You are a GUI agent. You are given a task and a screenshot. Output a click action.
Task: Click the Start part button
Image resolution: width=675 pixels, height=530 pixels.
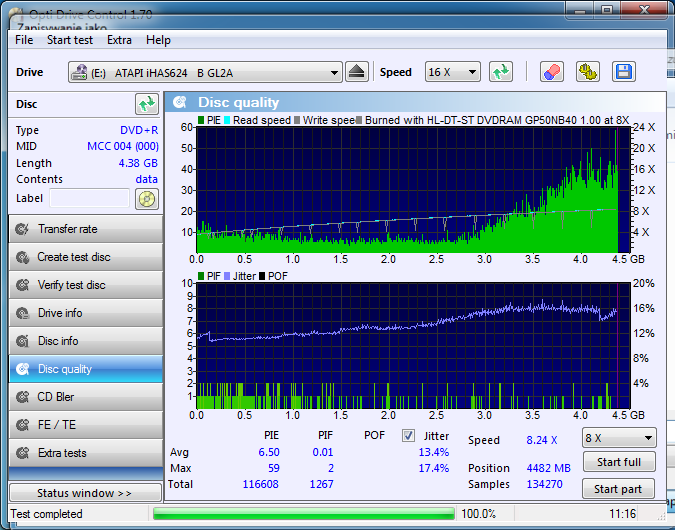[618, 489]
